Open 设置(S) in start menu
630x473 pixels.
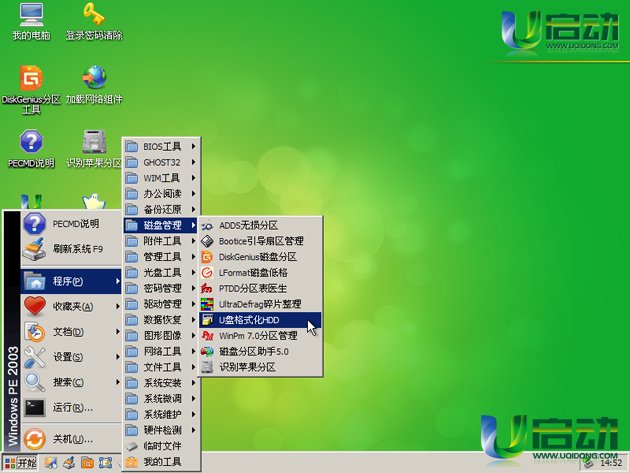tap(71, 357)
